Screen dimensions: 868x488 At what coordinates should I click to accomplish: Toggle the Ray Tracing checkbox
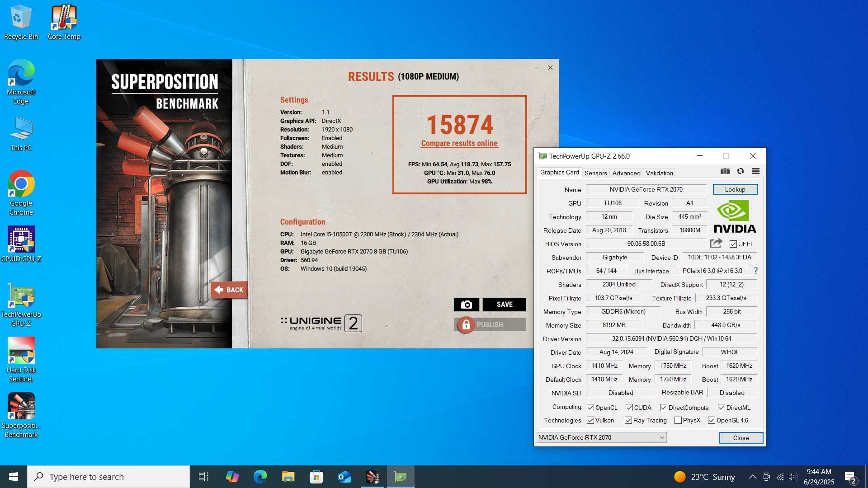pyautogui.click(x=628, y=420)
